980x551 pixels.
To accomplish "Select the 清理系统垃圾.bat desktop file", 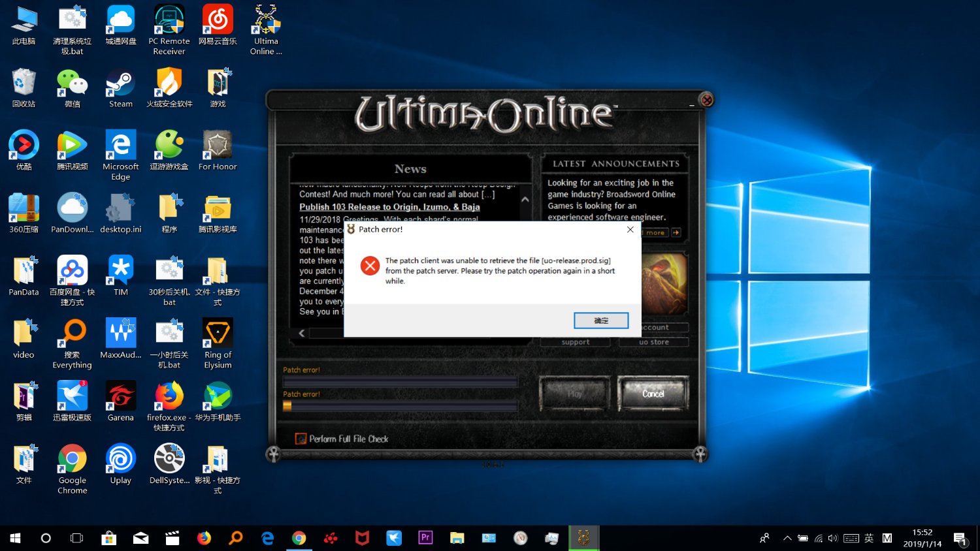I will (x=73, y=31).
